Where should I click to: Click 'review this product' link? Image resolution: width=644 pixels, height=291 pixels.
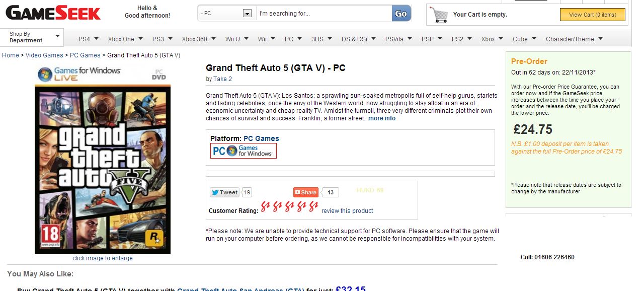pos(347,211)
